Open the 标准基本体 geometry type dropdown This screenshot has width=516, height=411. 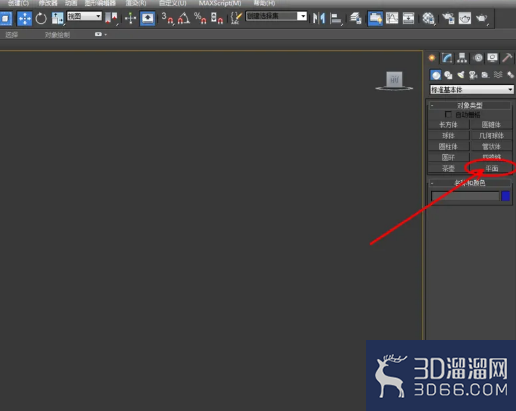coord(472,89)
